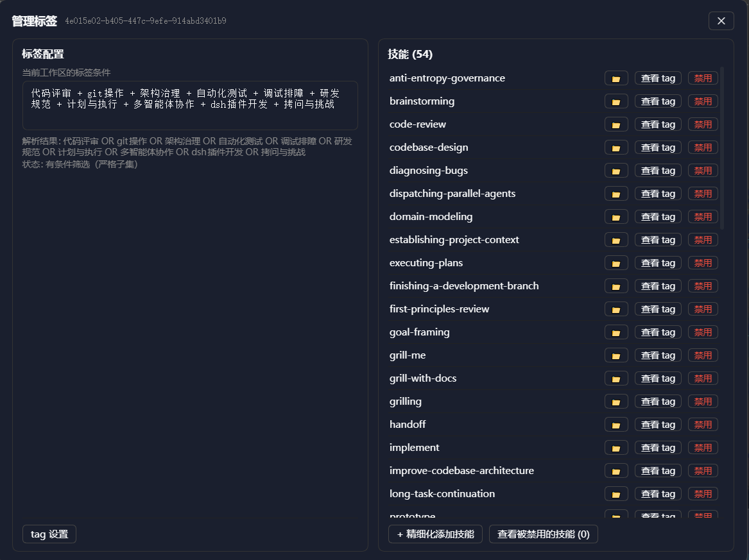Open folder for brainstorming skill

pos(616,101)
